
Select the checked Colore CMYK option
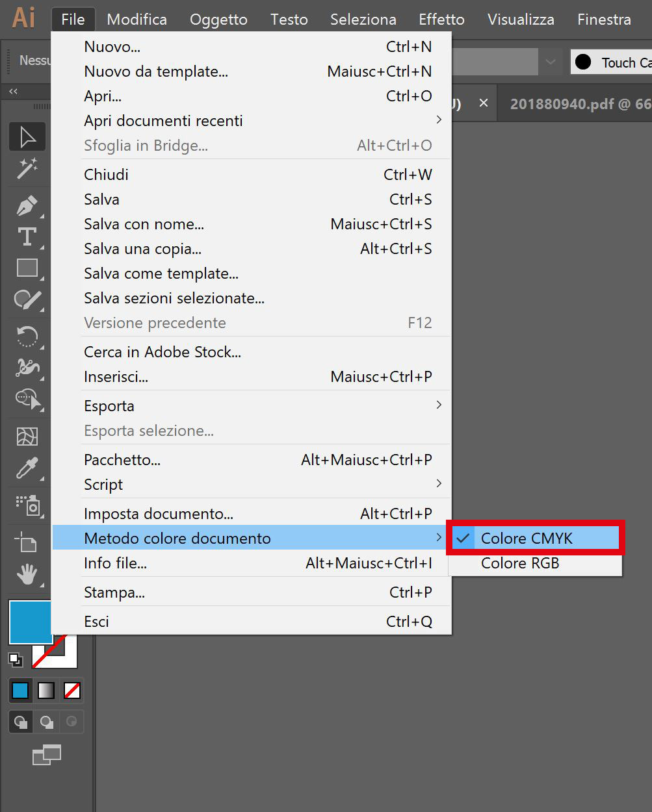pyautogui.click(x=527, y=539)
